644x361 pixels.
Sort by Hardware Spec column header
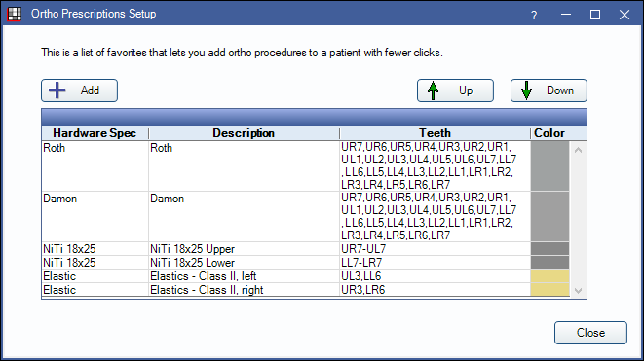(95, 133)
